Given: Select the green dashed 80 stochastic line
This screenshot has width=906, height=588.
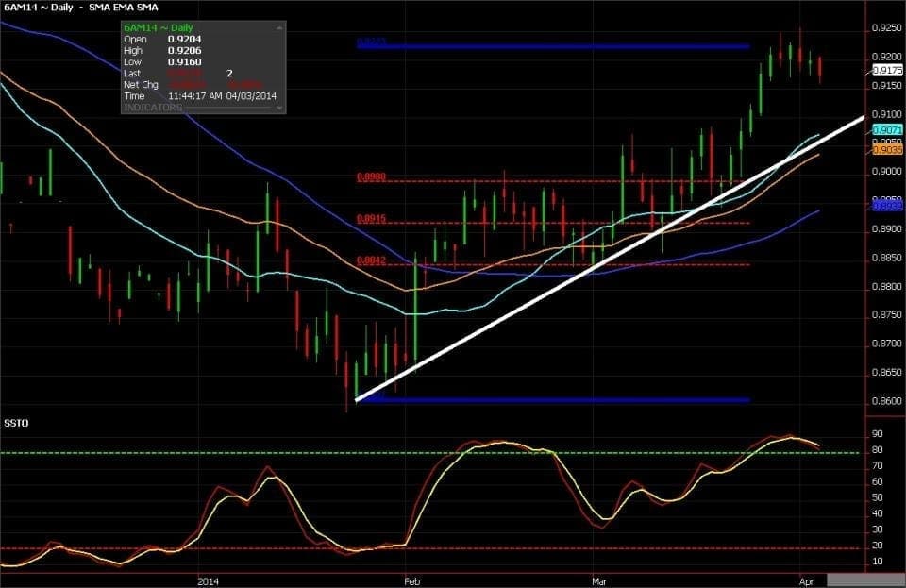Looking at the screenshot, I should (x=430, y=453).
